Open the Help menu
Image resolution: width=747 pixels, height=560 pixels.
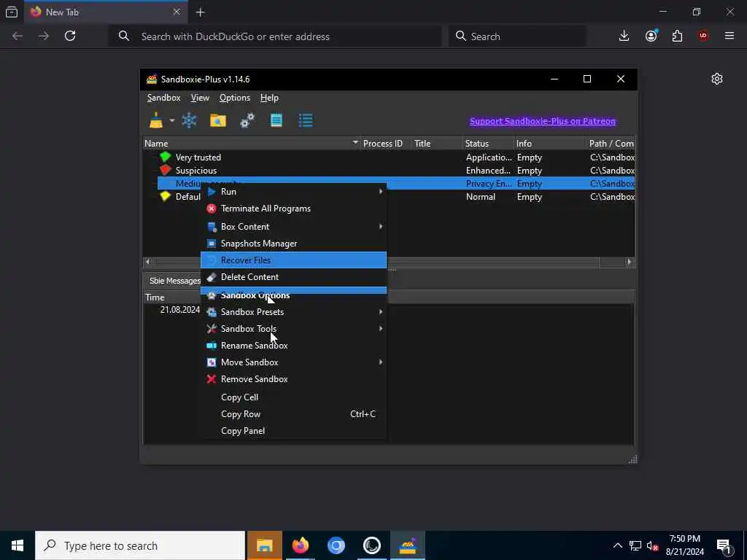coord(269,98)
